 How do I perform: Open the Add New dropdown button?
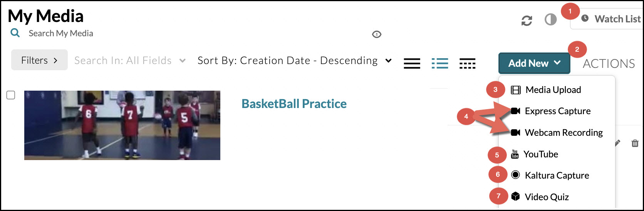(534, 63)
